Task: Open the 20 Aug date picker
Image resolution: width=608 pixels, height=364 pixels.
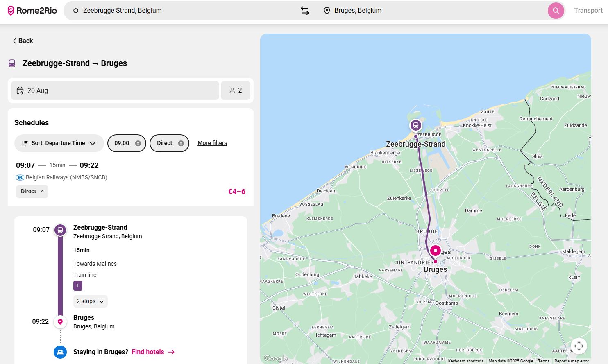Action: 115,90
